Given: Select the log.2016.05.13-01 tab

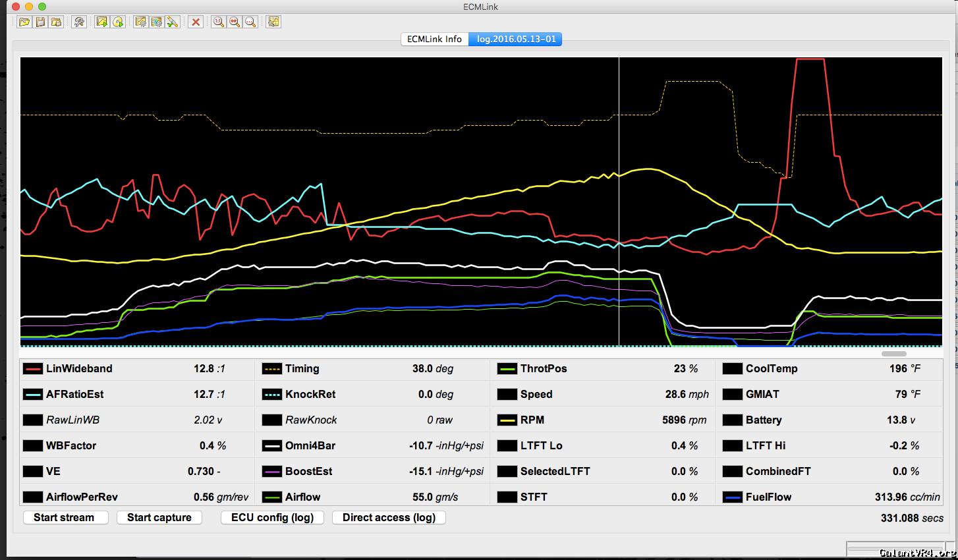Looking at the screenshot, I should [516, 39].
